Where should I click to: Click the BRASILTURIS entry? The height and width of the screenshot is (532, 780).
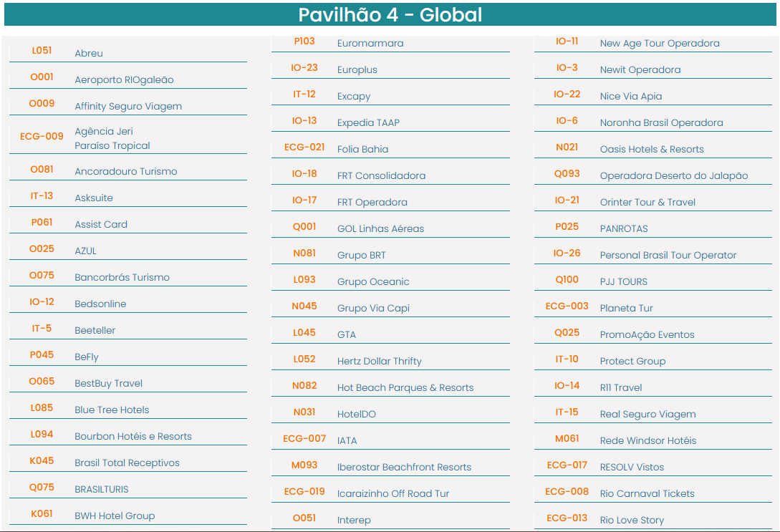tap(102, 489)
